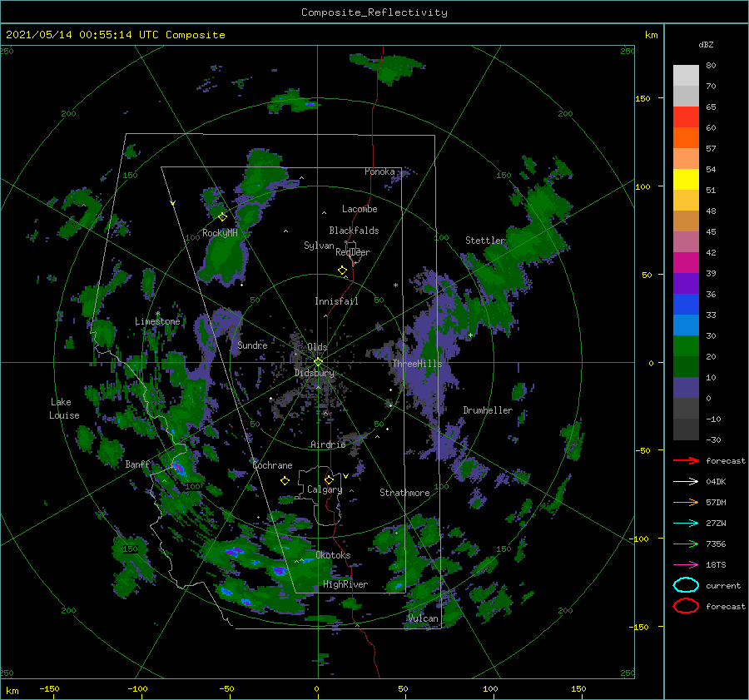Click the green 7356 arrow in legend
This screenshot has width=749, height=700.
(x=686, y=544)
